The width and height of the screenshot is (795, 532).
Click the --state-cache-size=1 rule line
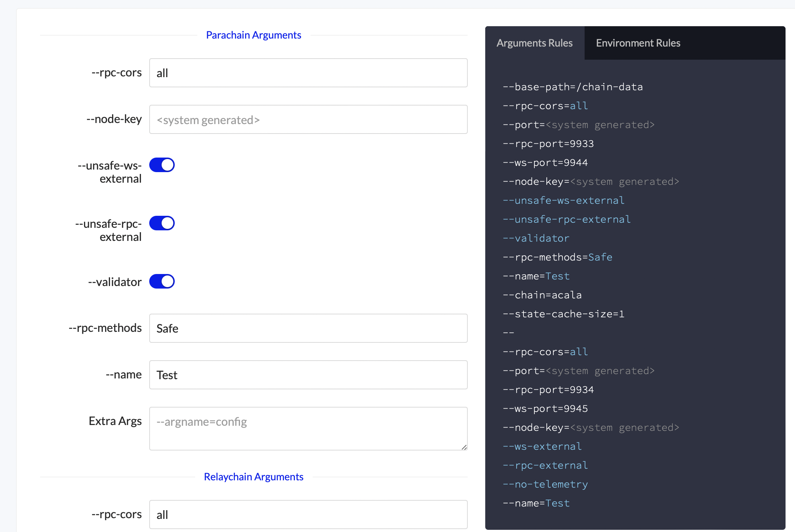point(563,314)
